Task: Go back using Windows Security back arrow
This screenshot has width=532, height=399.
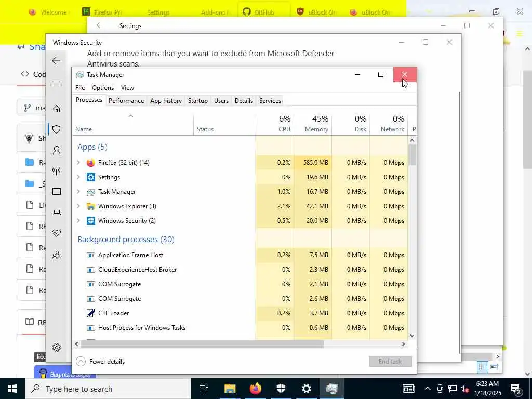Action: click(x=56, y=61)
